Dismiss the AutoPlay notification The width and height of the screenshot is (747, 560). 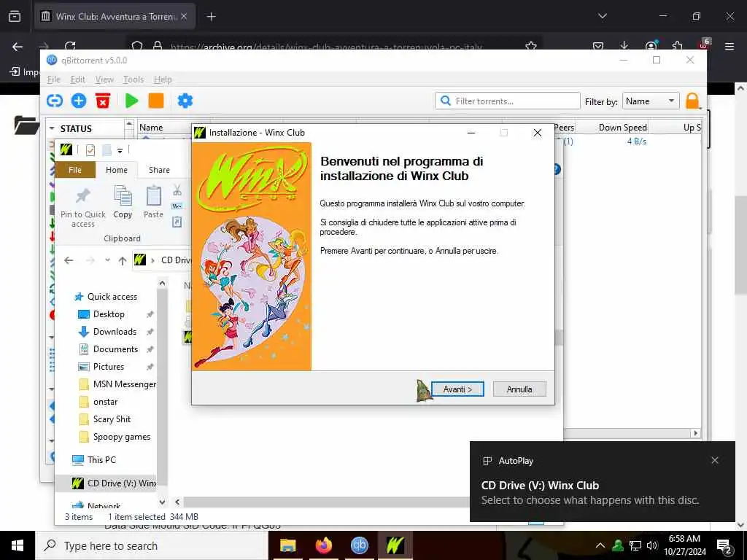point(715,460)
